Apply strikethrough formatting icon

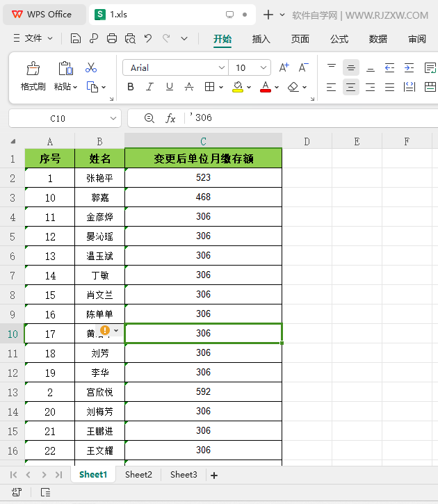tap(189, 87)
